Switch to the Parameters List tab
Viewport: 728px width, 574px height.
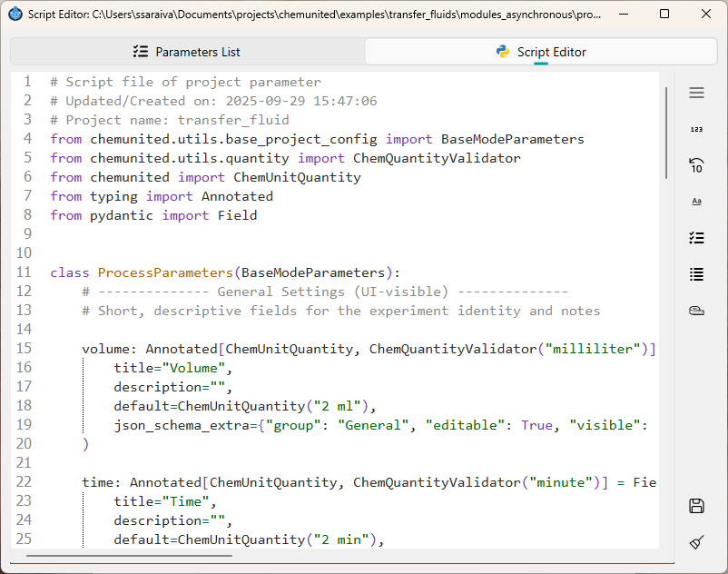(x=188, y=52)
